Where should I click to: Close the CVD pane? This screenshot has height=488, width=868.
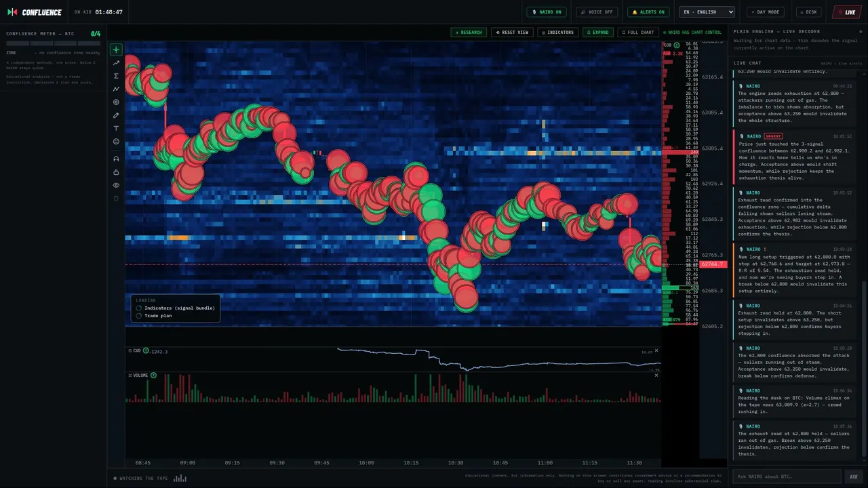point(656,350)
